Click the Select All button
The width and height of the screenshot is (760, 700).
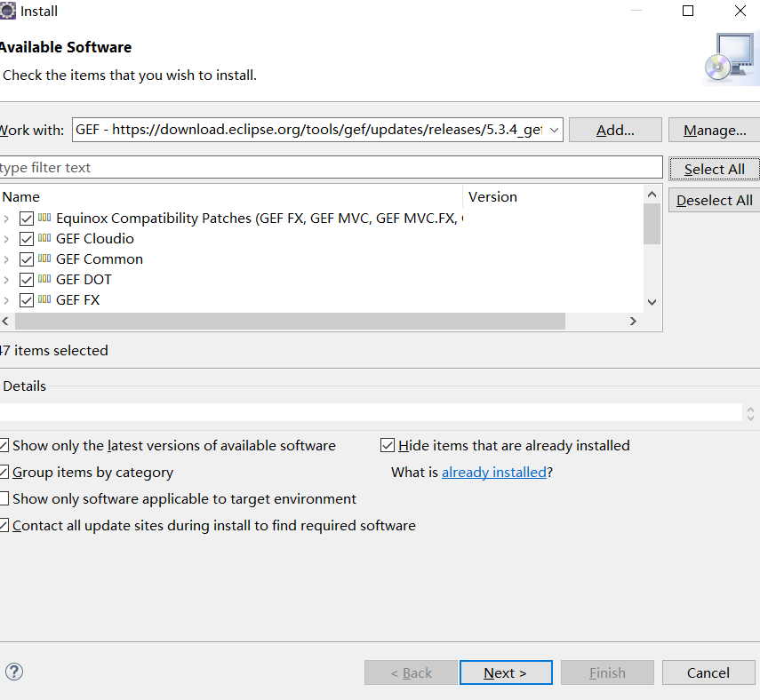[715, 169]
